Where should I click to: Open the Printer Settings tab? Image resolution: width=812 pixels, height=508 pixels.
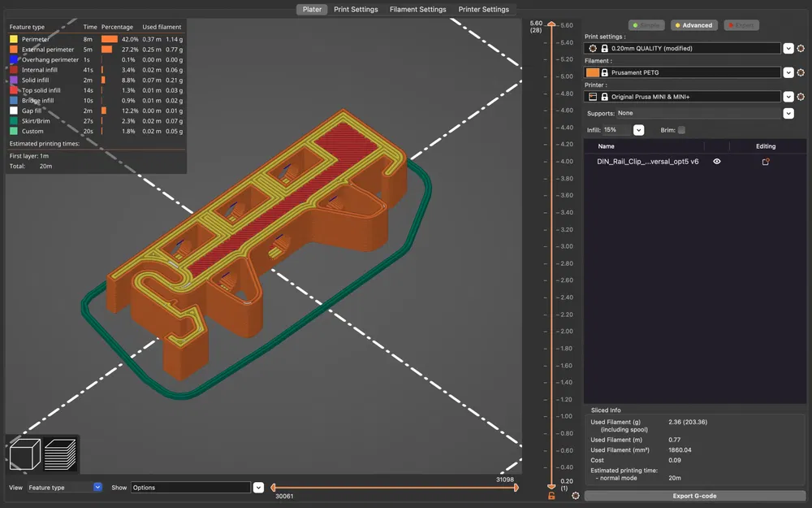[484, 10]
